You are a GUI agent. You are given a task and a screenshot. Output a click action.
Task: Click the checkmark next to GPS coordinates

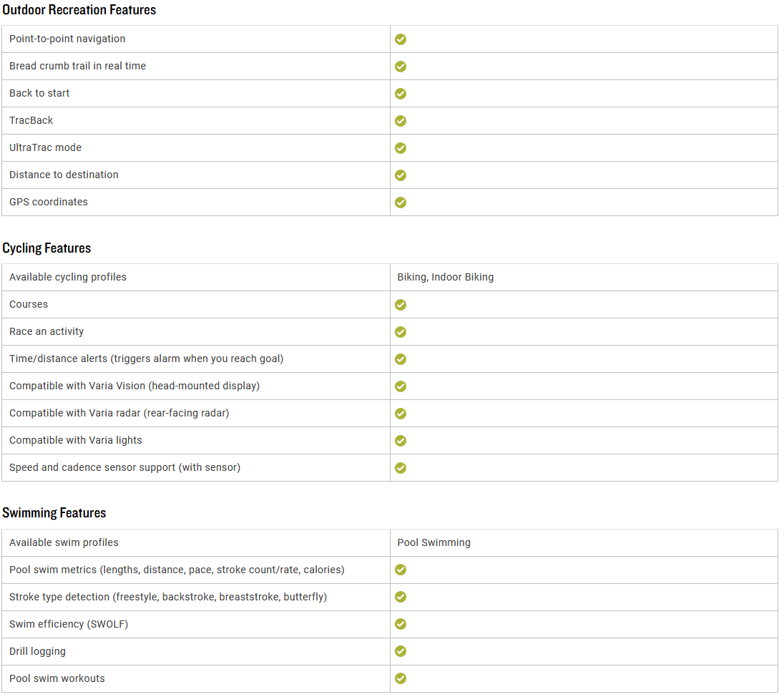(401, 202)
